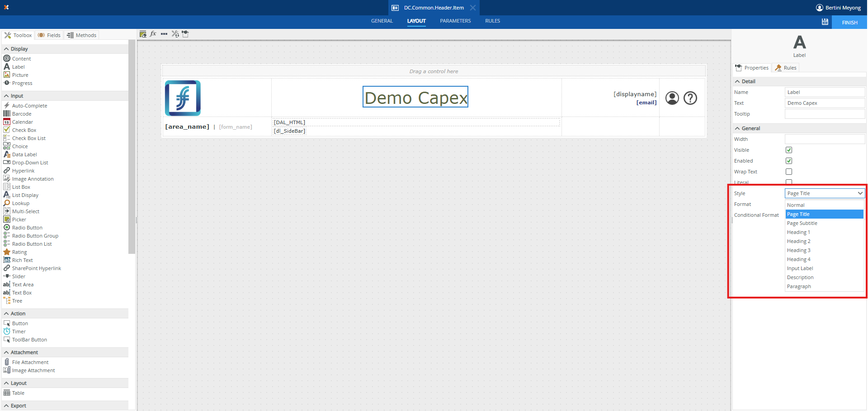
Task: Click the blue logo picture in the form
Action: [183, 98]
